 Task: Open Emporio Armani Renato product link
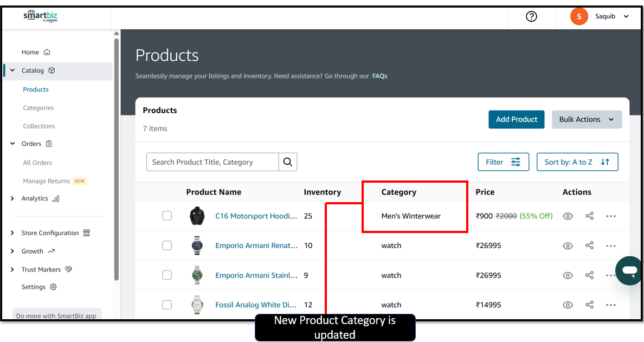coord(256,246)
